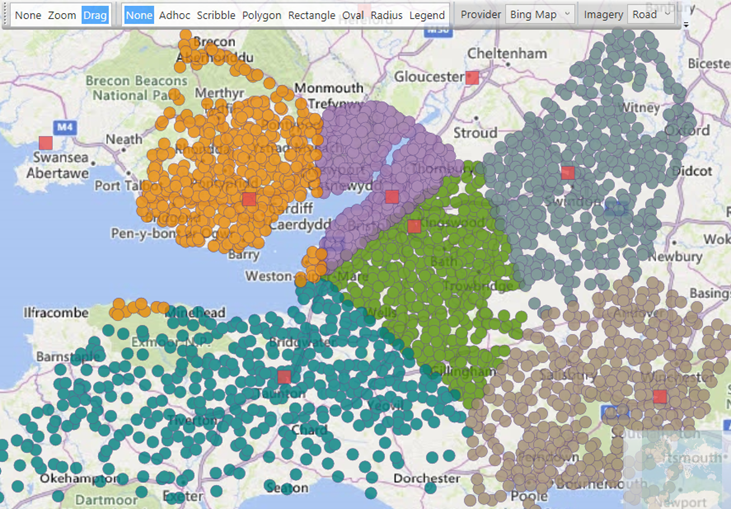The height and width of the screenshot is (509, 731).
Task: Switch to the Oval selection tool
Action: tap(352, 16)
